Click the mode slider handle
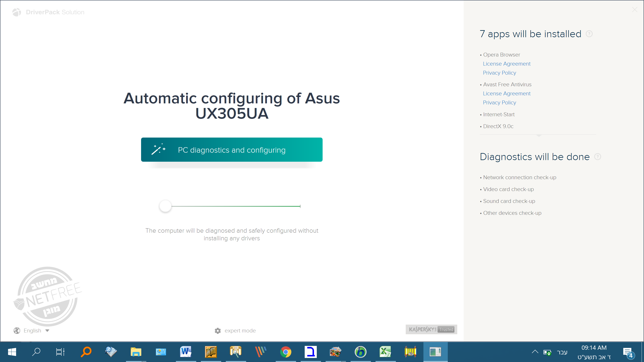The image size is (644, 362). click(165, 206)
